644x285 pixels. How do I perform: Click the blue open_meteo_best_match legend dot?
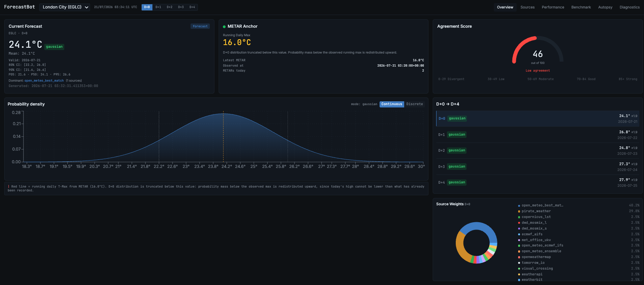point(519,206)
